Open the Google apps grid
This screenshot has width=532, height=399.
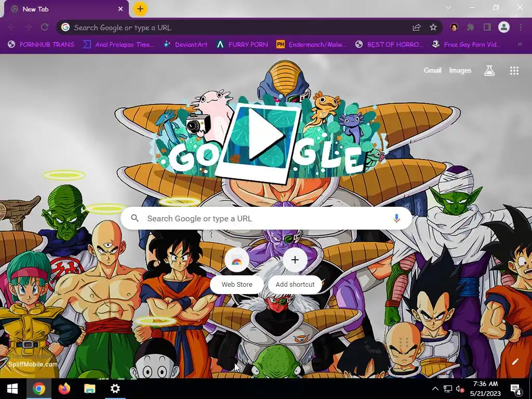(514, 71)
